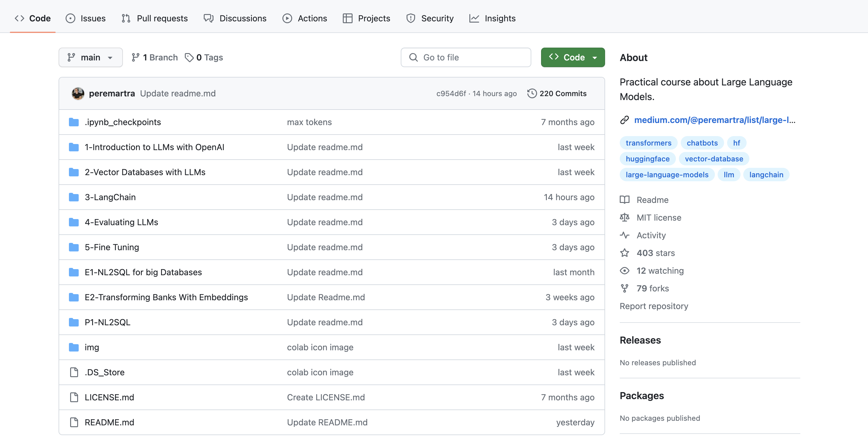Click the Go to file search field
Image resolution: width=868 pixels, height=440 pixels.
(x=466, y=58)
